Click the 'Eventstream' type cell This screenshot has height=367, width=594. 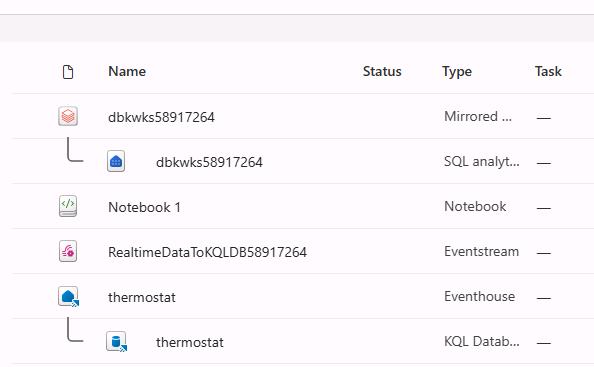tap(481, 251)
